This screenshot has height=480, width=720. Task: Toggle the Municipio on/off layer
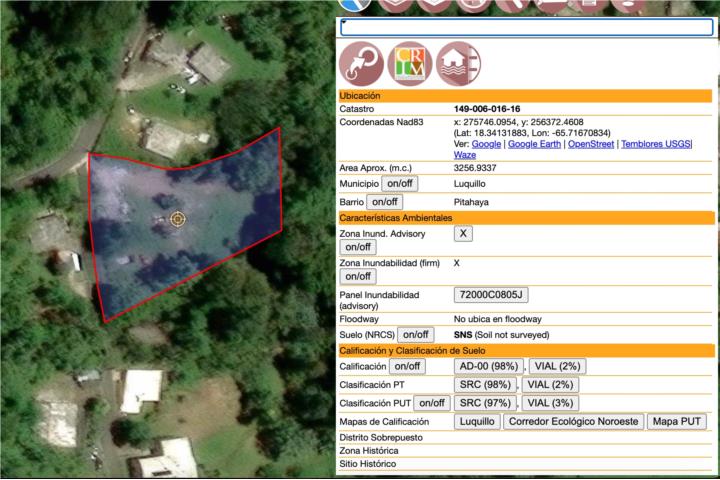pos(399,184)
